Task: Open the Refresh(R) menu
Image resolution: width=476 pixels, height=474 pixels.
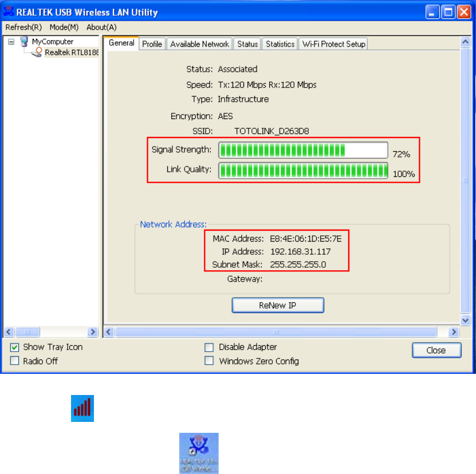Action: pyautogui.click(x=23, y=27)
